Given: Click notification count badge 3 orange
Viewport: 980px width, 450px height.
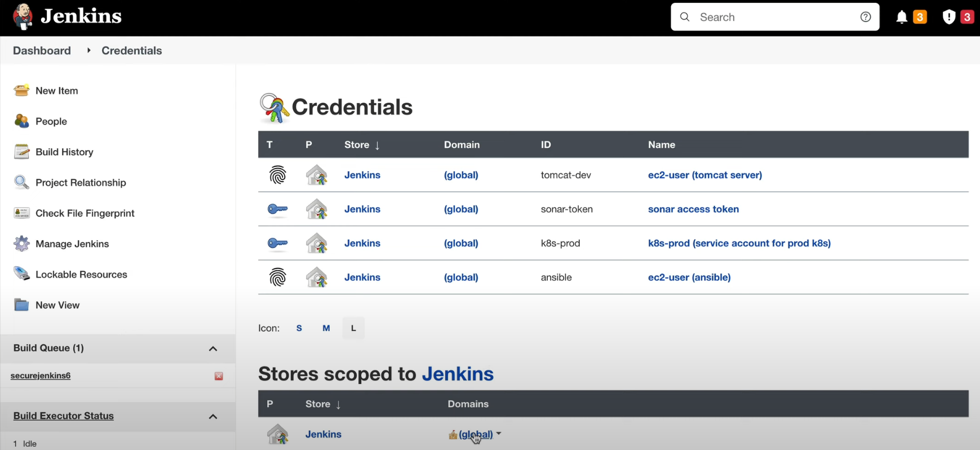Looking at the screenshot, I should click(x=920, y=17).
